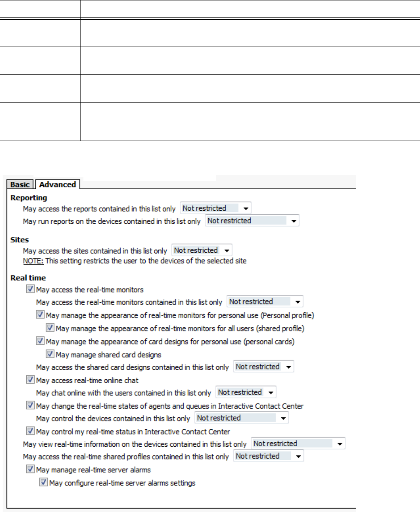Click label 'May chat online with the users contained'

click(x=123, y=393)
